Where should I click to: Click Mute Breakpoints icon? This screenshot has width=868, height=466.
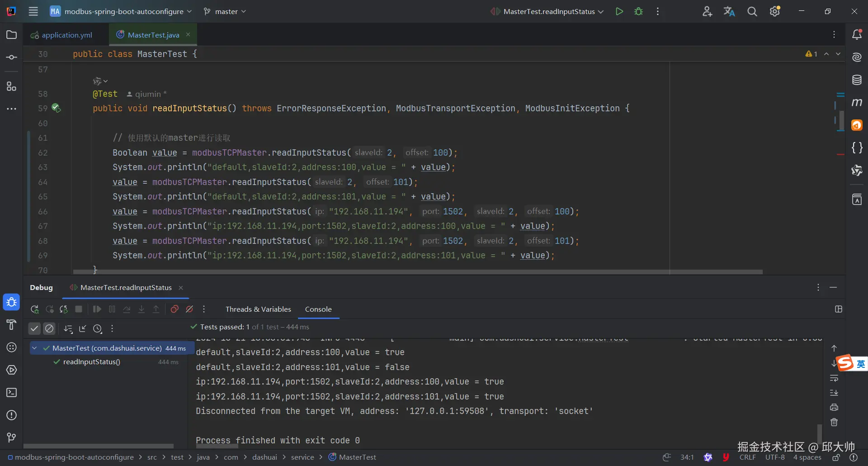coord(189,309)
